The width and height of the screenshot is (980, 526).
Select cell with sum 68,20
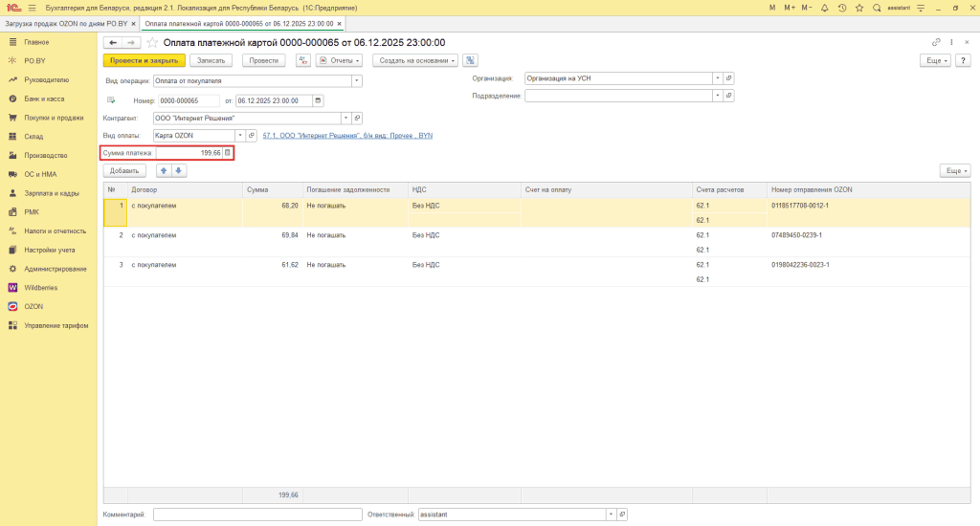tap(273, 206)
